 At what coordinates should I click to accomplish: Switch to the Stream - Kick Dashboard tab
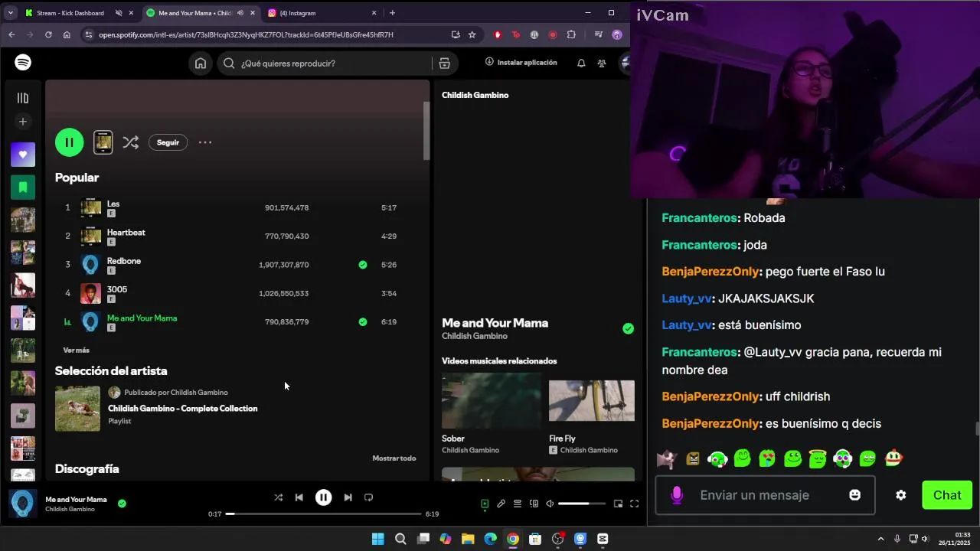71,13
